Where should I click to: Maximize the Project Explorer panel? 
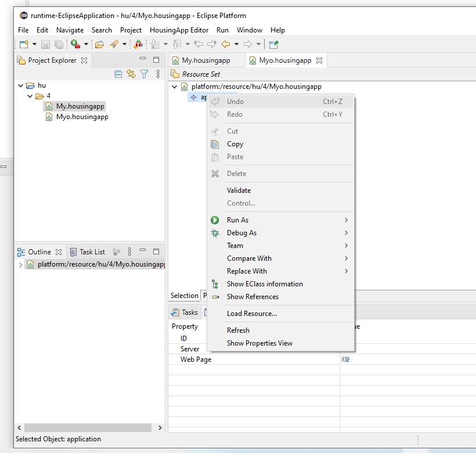coord(156,60)
